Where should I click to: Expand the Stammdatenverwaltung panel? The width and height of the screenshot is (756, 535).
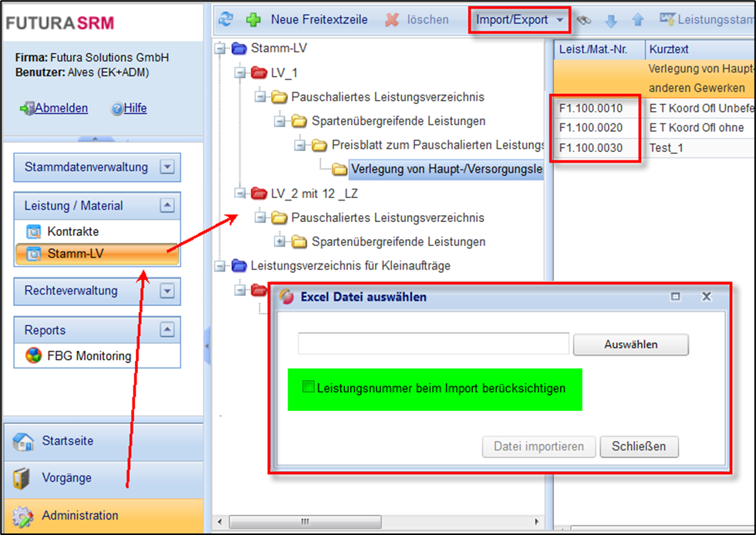click(166, 167)
